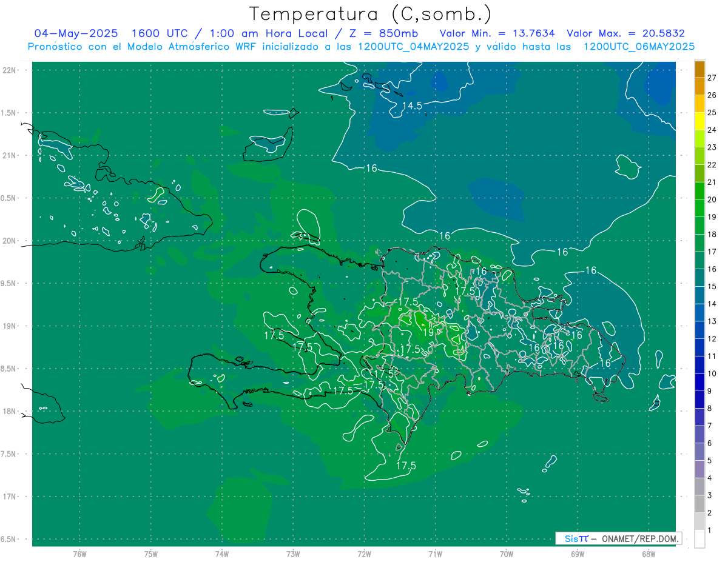
Task: Click the legend value 10
Action: (713, 373)
